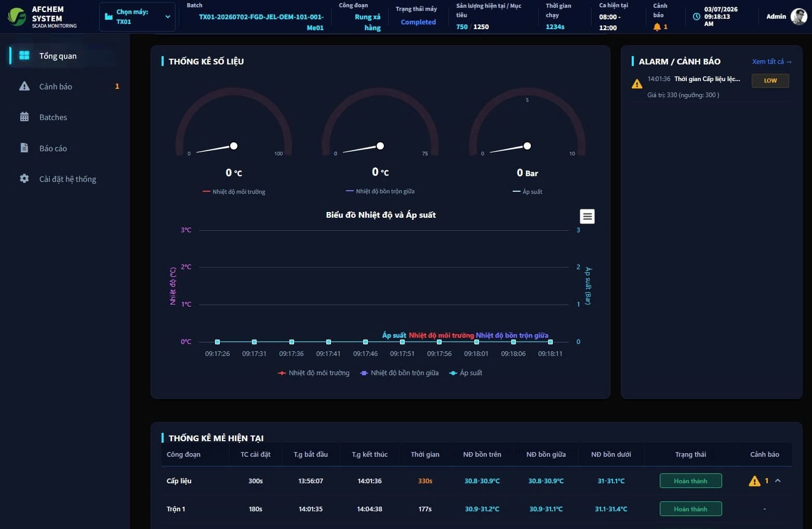
Task: Toggle Nhiệt độ môi trường series in chart legend
Action: pos(314,373)
